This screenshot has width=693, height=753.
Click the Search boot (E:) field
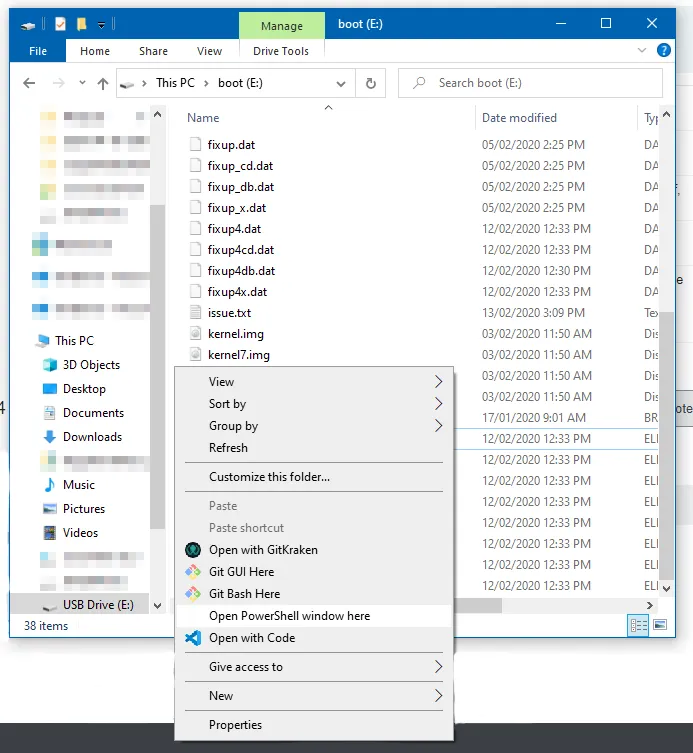tap(530, 83)
